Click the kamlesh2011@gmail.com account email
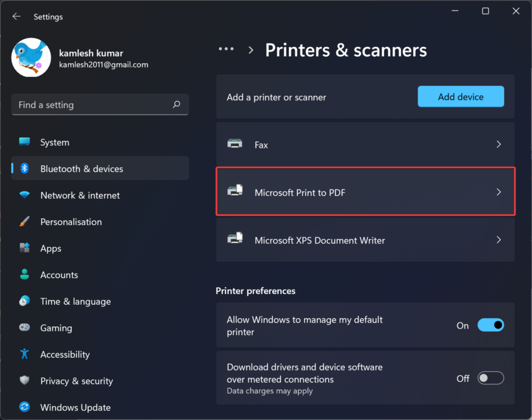This screenshot has height=420, width=532. pyautogui.click(x=103, y=65)
